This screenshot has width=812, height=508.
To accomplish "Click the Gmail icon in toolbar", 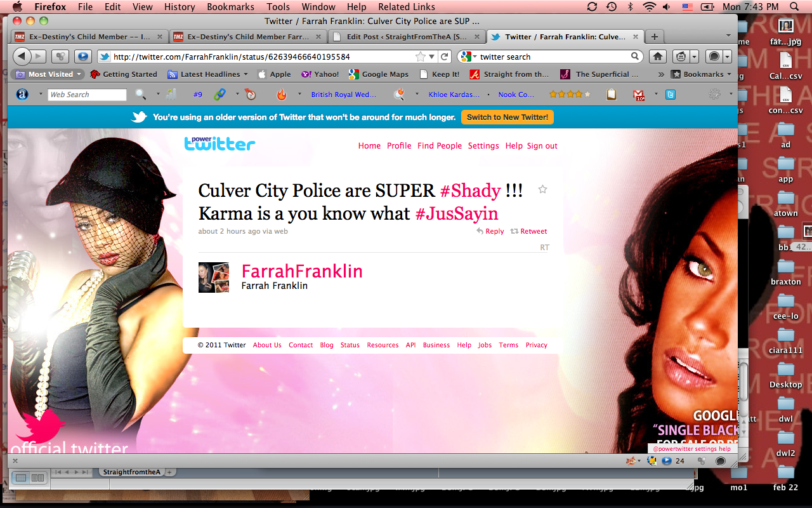I will (x=639, y=95).
